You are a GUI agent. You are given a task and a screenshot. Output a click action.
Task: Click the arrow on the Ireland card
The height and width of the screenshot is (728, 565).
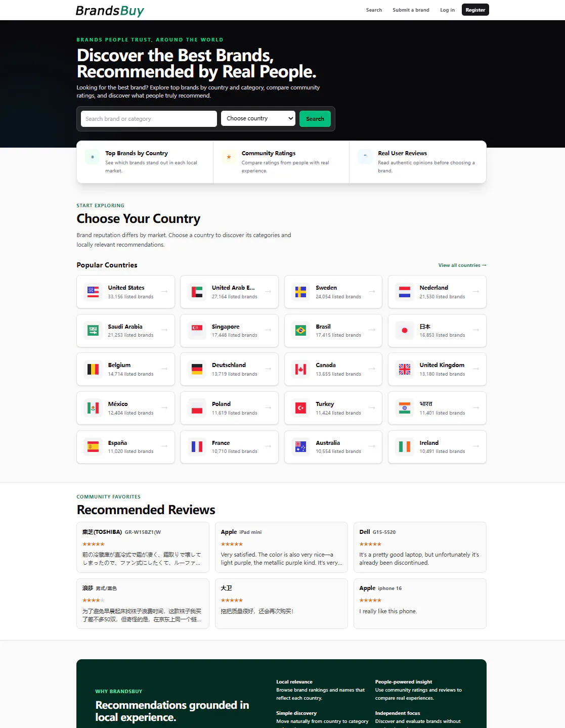pos(475,446)
